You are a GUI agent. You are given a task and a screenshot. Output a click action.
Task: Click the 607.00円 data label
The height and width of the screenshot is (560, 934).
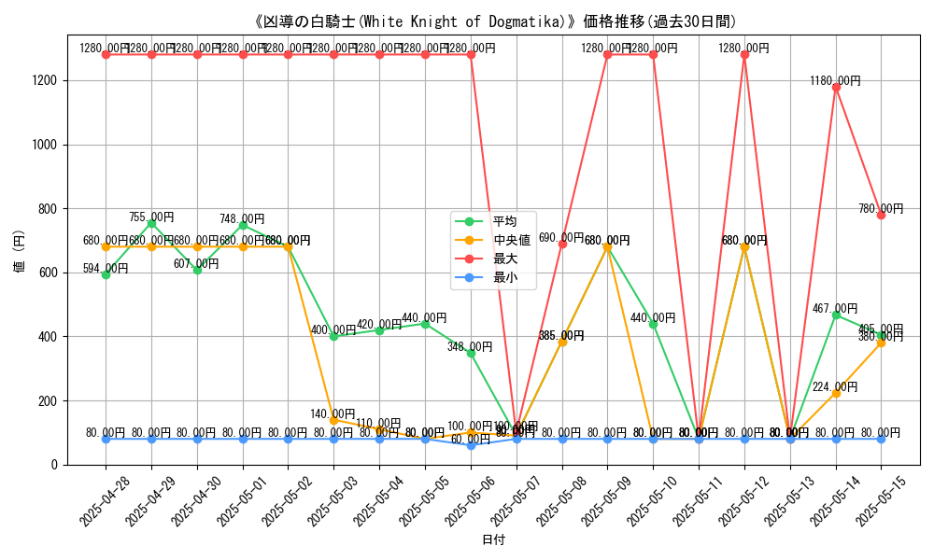[196, 263]
